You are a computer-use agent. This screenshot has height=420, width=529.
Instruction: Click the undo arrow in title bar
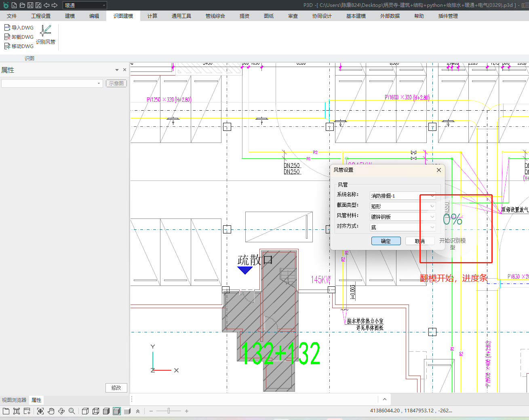click(x=46, y=5)
